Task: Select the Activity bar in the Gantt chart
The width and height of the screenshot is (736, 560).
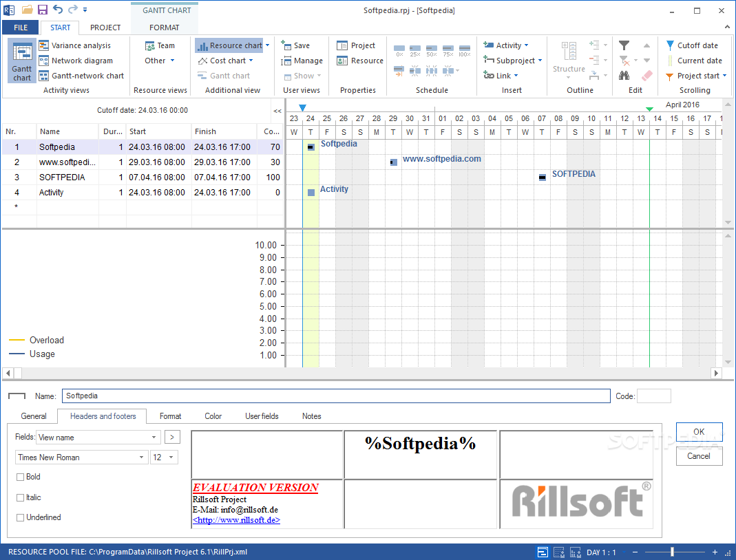Action: point(311,193)
